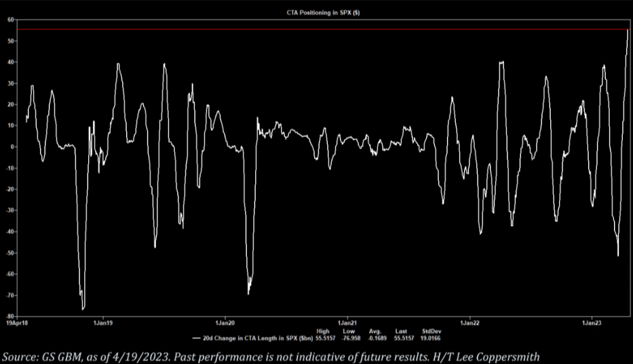This screenshot has height=364, width=633.
Task: Click the y-axis label -80
Action: coord(9,317)
